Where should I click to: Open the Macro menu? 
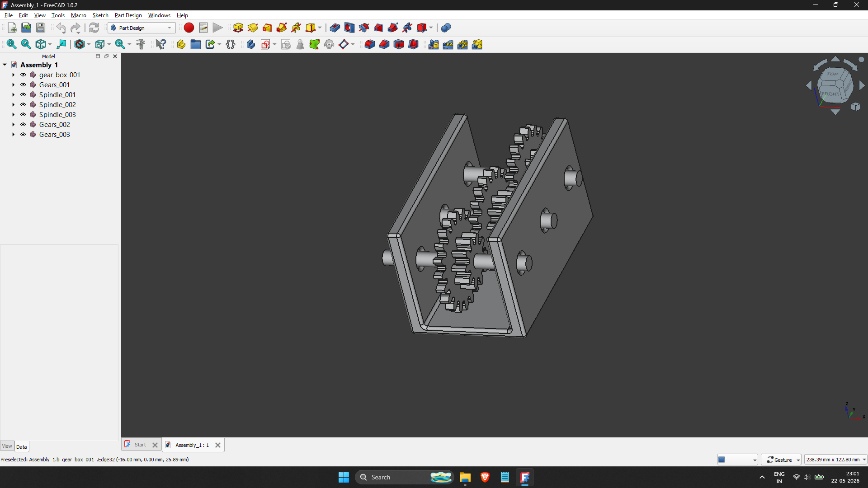pyautogui.click(x=78, y=15)
